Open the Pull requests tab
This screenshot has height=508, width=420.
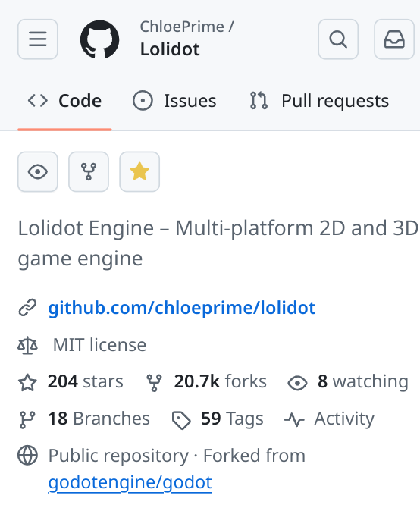coord(319,101)
